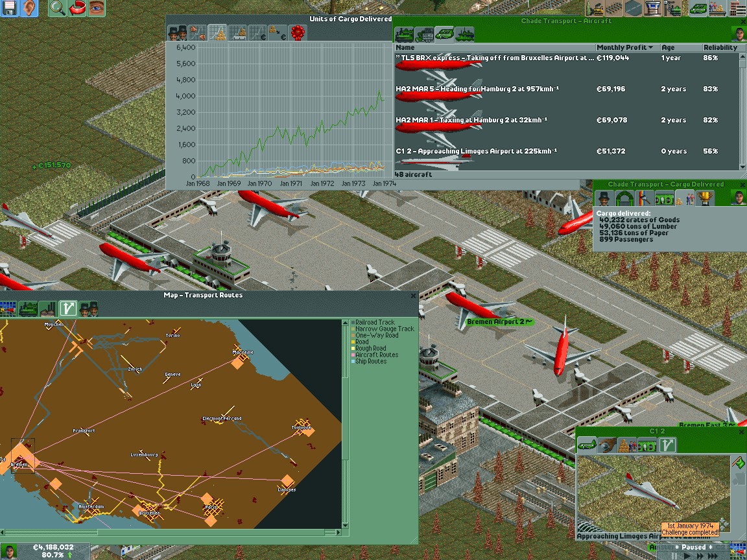
Task: Click the map vertical scrollbar down arrow
Action: pos(346,526)
